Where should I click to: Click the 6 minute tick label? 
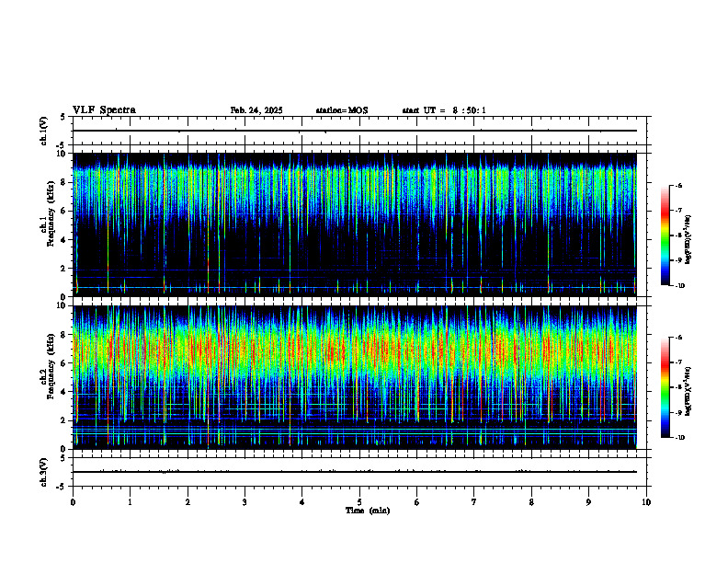click(x=417, y=502)
